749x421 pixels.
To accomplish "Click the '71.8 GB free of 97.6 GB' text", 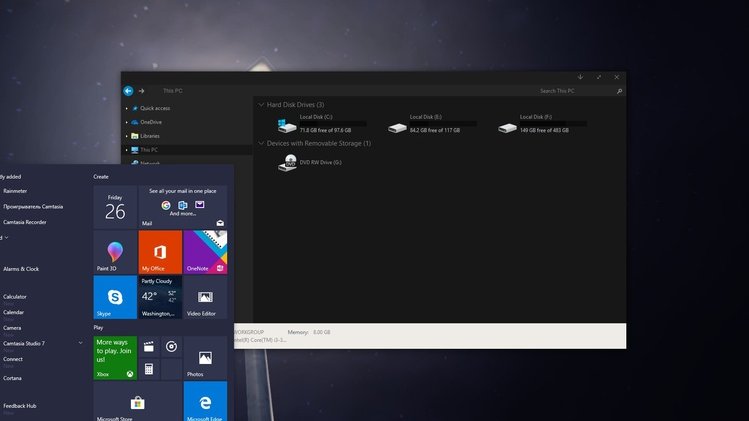I will [x=325, y=130].
